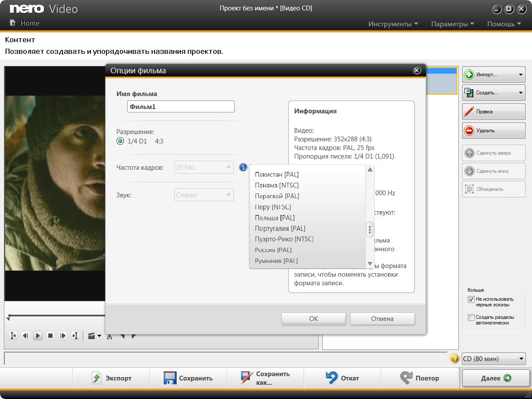Image resolution: width=532 pixels, height=399 pixels.
Task: Click the Правка pencil button
Action: pos(494,112)
